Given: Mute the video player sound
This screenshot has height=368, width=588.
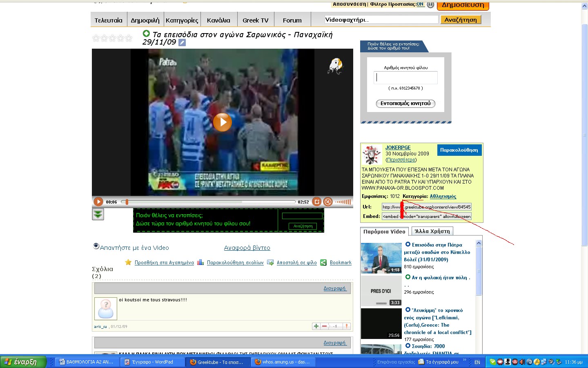Looking at the screenshot, I should point(328,202).
